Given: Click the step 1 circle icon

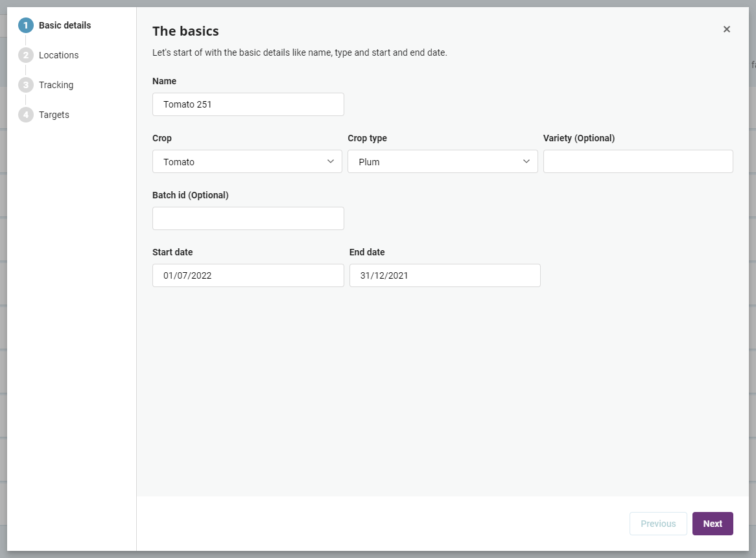Looking at the screenshot, I should pyautogui.click(x=26, y=25).
